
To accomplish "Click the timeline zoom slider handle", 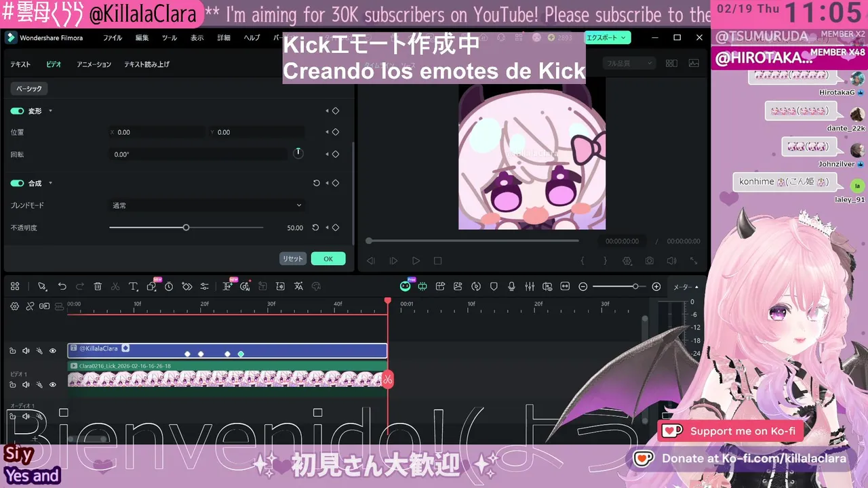I will (x=635, y=287).
